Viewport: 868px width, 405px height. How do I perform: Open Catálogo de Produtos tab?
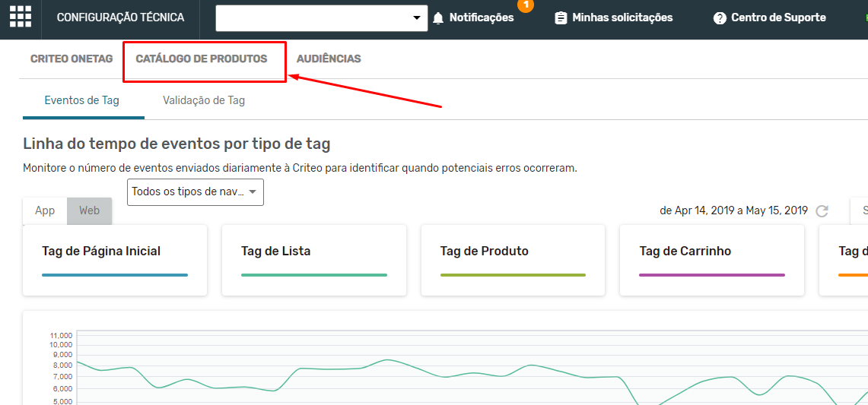click(202, 59)
